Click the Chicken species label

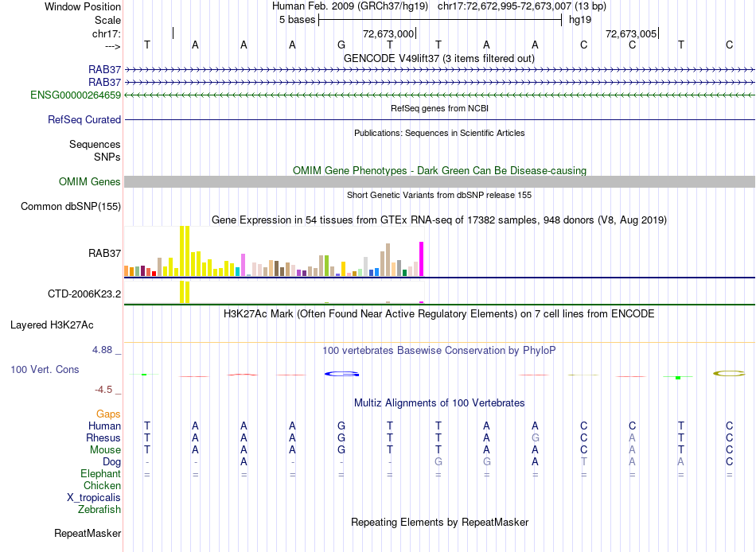[x=102, y=485]
